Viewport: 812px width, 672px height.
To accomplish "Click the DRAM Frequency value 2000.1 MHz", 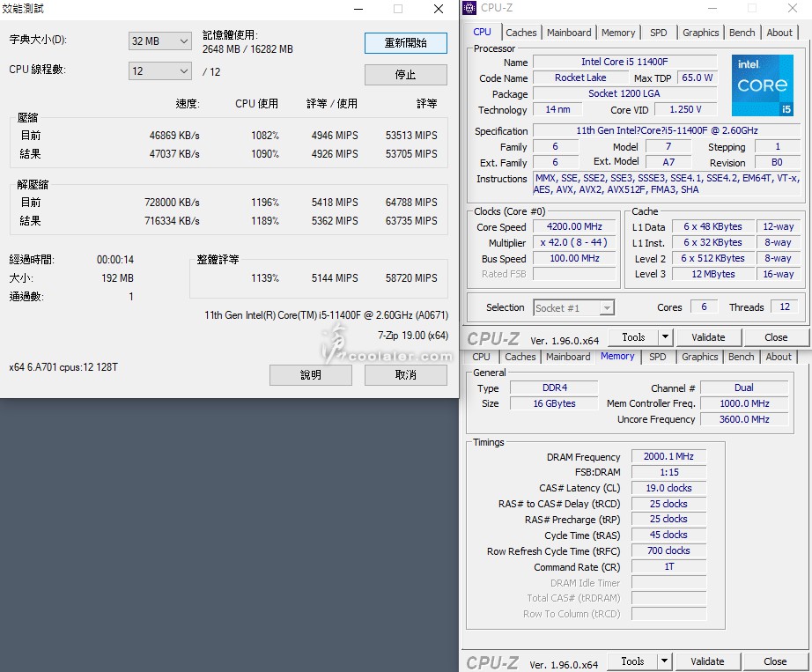I will pyautogui.click(x=668, y=456).
